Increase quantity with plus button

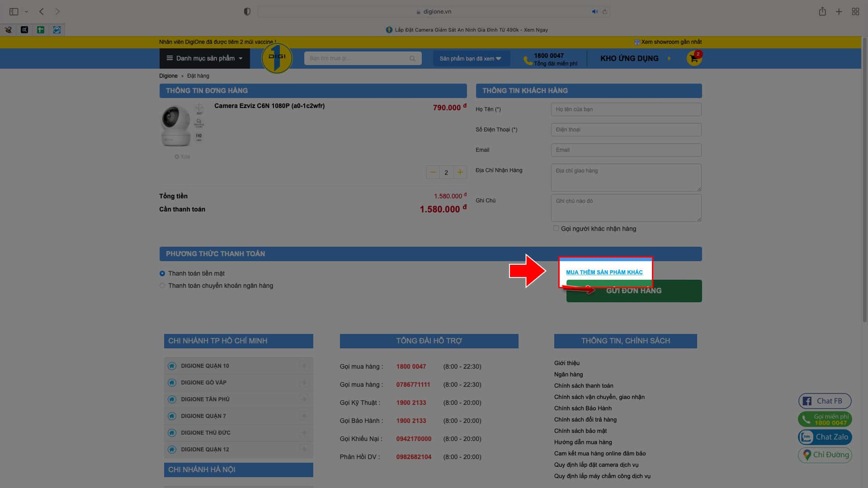click(x=460, y=172)
